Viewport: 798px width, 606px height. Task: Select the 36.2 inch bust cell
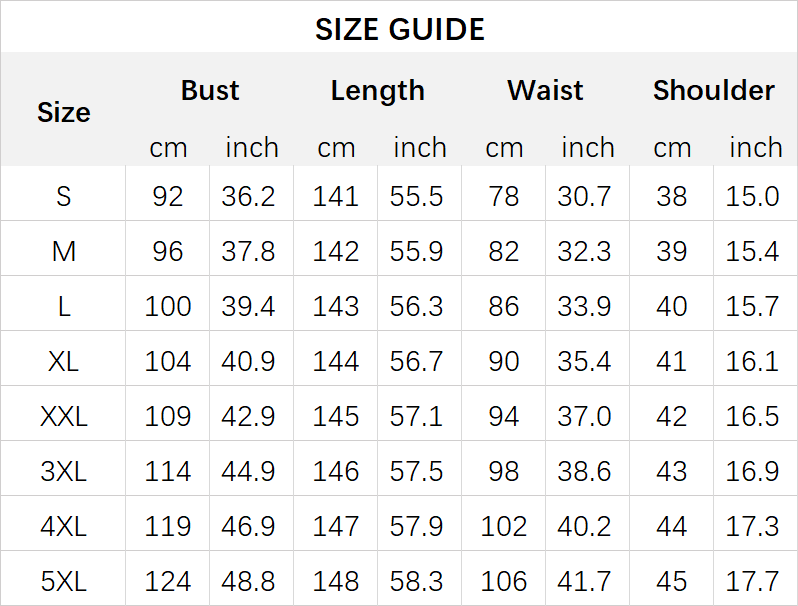click(x=249, y=196)
